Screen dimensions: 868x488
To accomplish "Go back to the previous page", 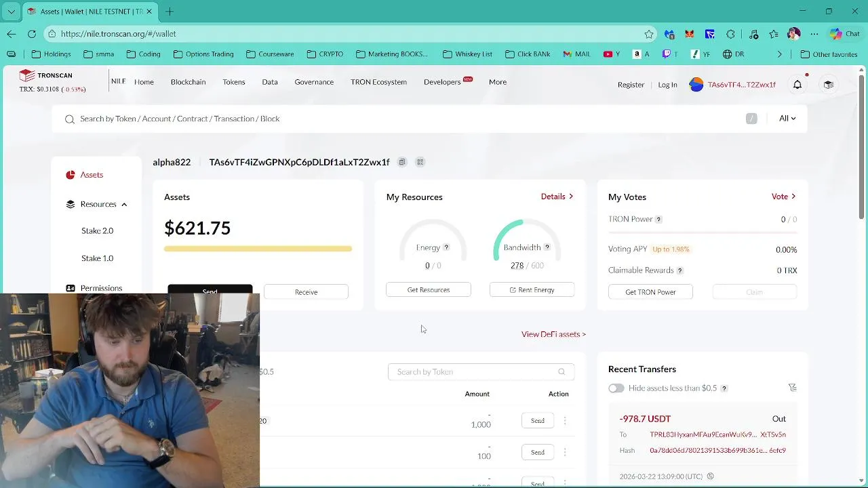I will 12,34.
